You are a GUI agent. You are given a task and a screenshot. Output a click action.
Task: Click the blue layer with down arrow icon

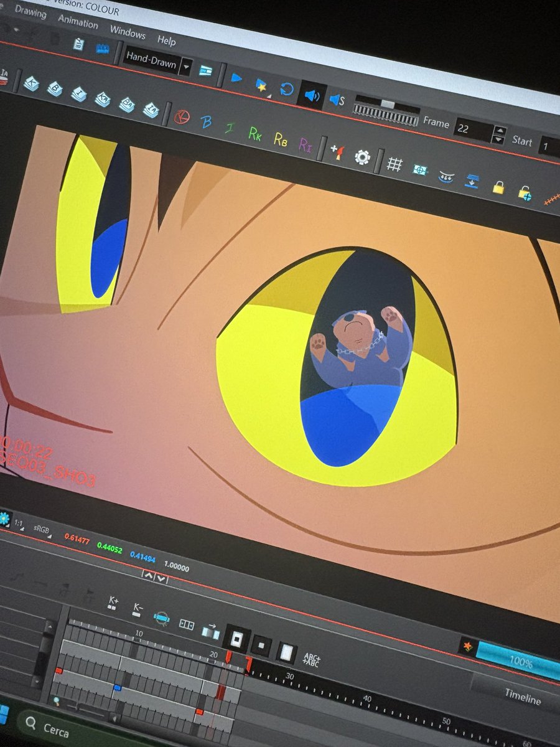(472, 182)
